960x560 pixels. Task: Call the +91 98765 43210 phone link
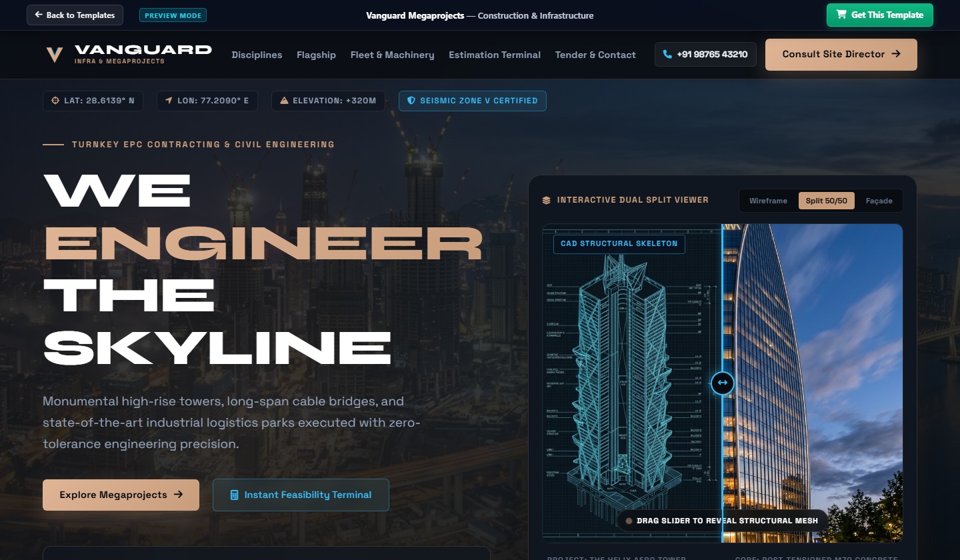(705, 55)
